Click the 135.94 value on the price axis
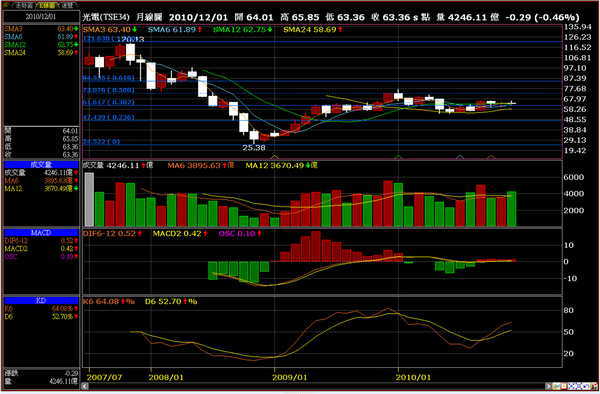The width and height of the screenshot is (600, 394). pos(578,27)
